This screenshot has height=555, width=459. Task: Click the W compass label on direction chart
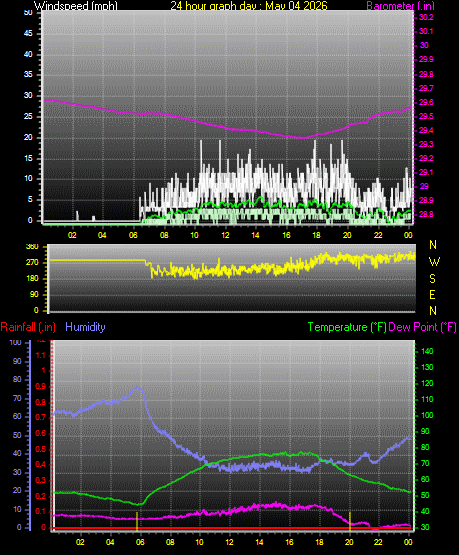434,262
